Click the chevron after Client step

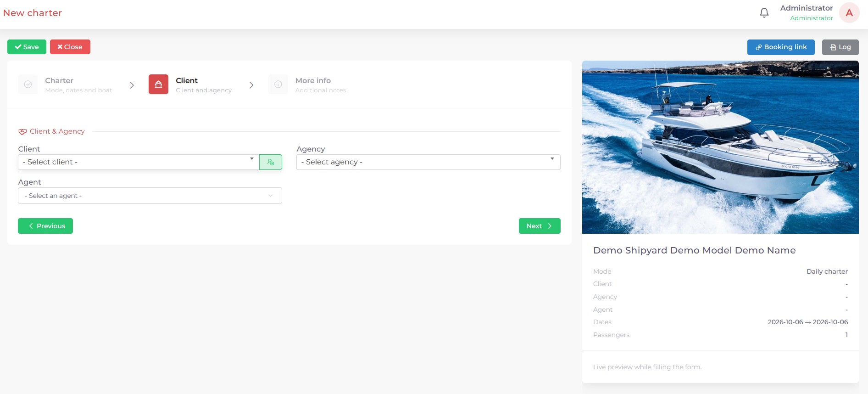click(x=251, y=85)
